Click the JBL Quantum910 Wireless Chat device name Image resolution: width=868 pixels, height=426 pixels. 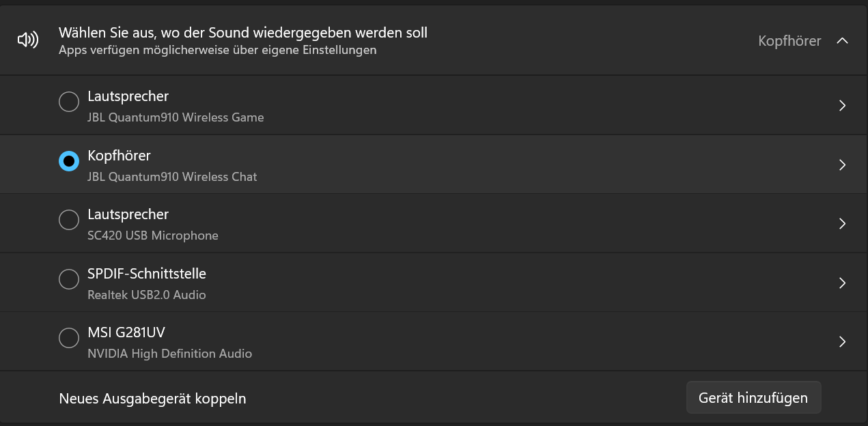click(172, 177)
